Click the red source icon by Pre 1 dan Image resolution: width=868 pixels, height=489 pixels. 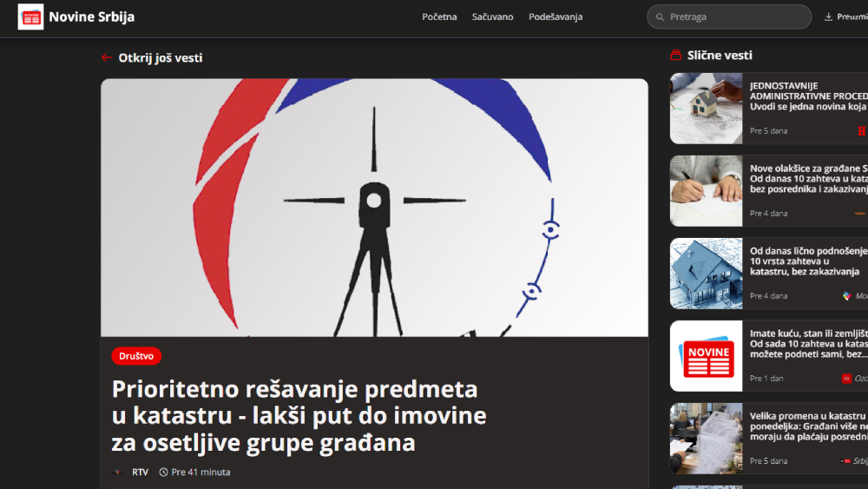845,378
